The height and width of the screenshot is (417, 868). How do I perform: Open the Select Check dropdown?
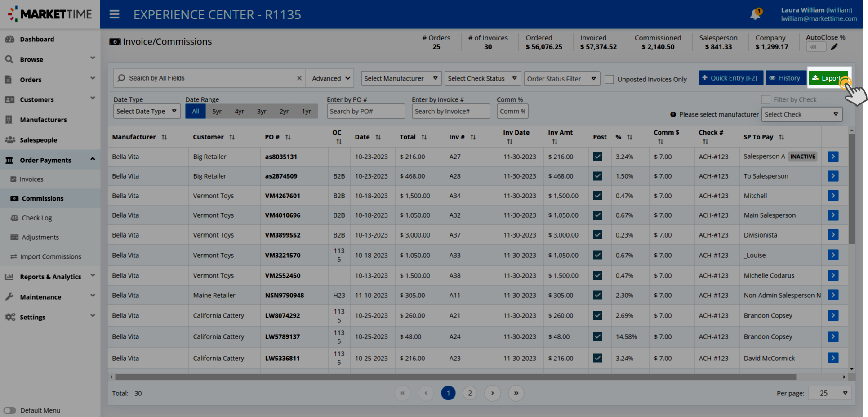pos(801,114)
